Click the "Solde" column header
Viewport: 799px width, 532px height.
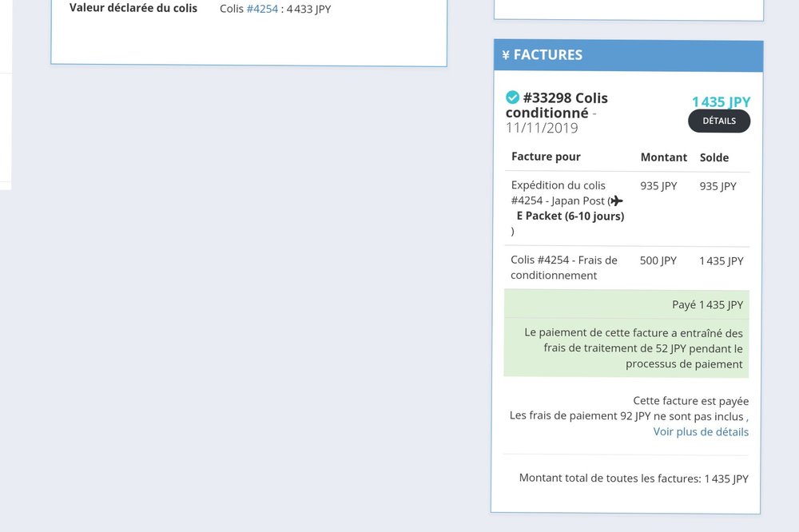714,157
